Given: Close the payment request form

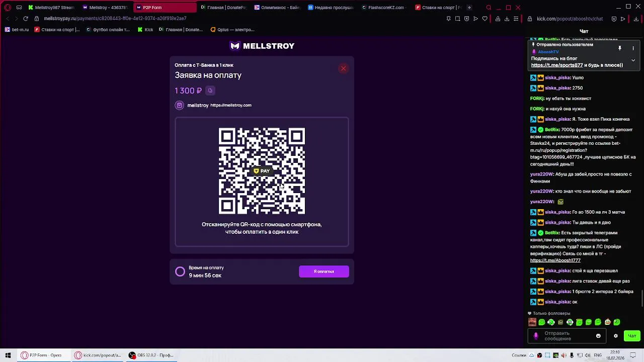Looking at the screenshot, I should coord(343,68).
